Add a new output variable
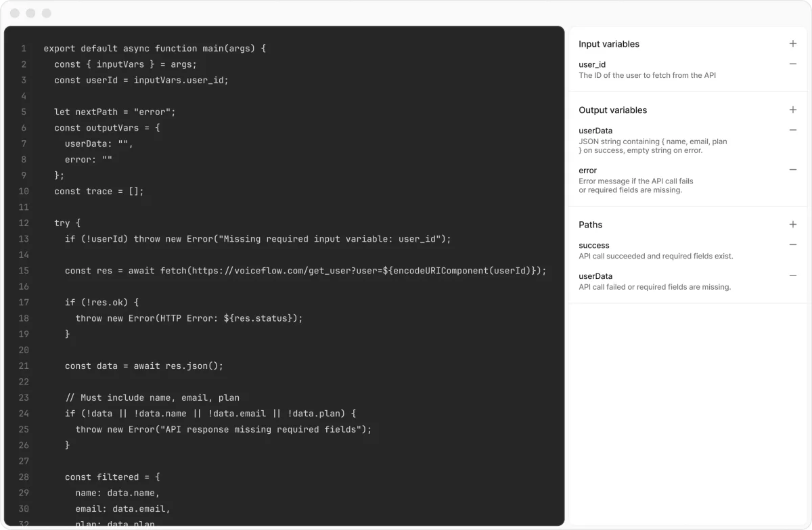Screen dimensions: 812x530 click(792, 110)
